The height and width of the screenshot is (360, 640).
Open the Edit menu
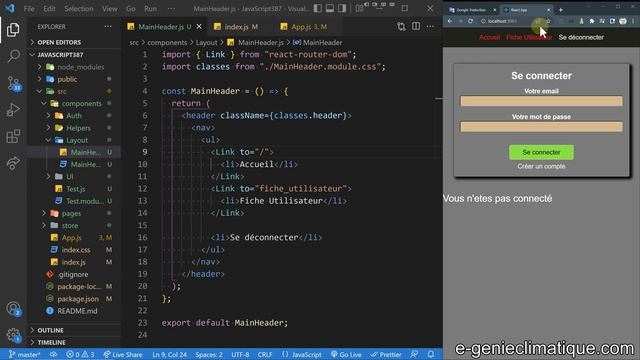click(49, 9)
